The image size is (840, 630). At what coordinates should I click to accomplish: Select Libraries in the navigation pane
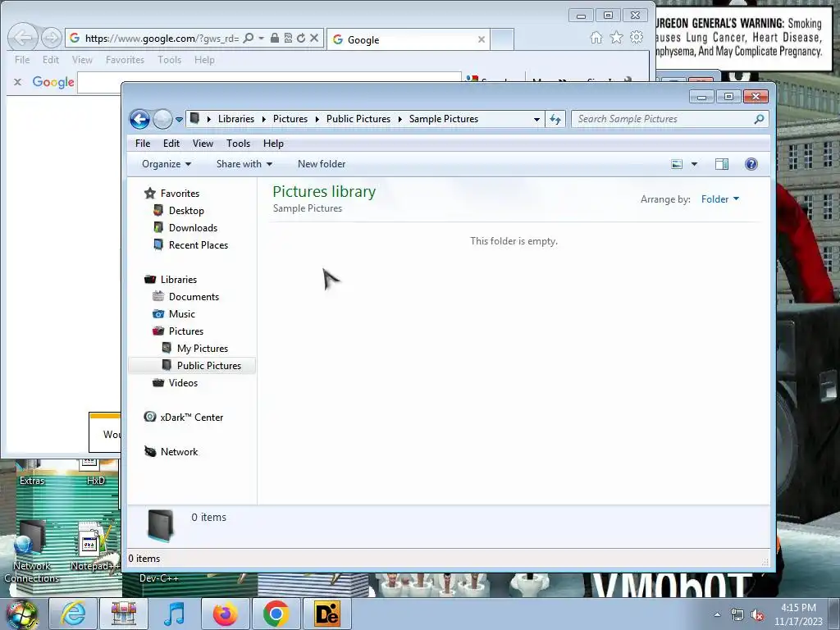[x=178, y=280]
